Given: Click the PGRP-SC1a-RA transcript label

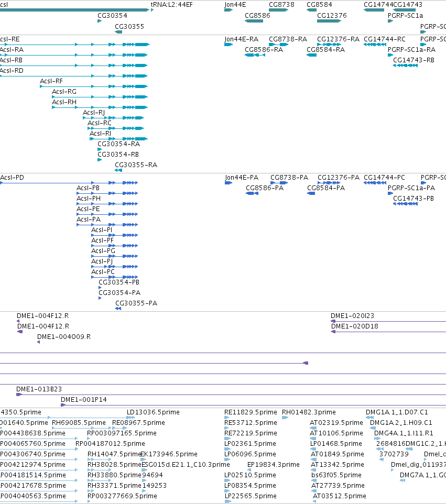Looking at the screenshot, I should click(x=411, y=50).
